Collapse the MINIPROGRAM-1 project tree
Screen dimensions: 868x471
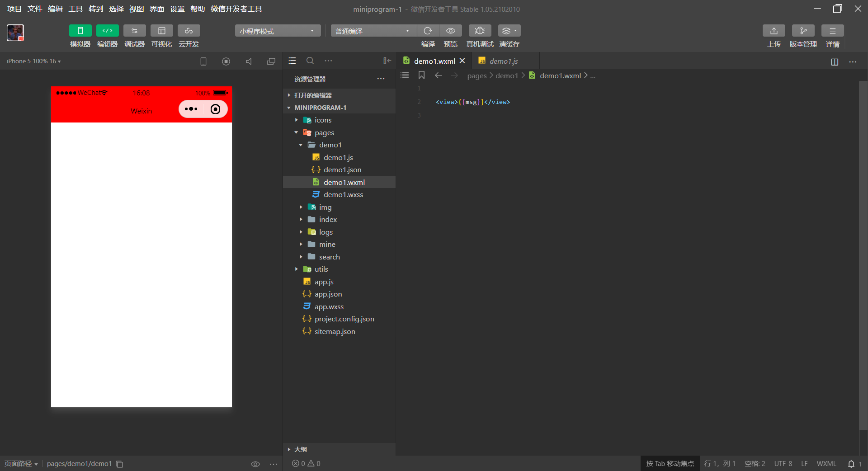tap(339, 108)
